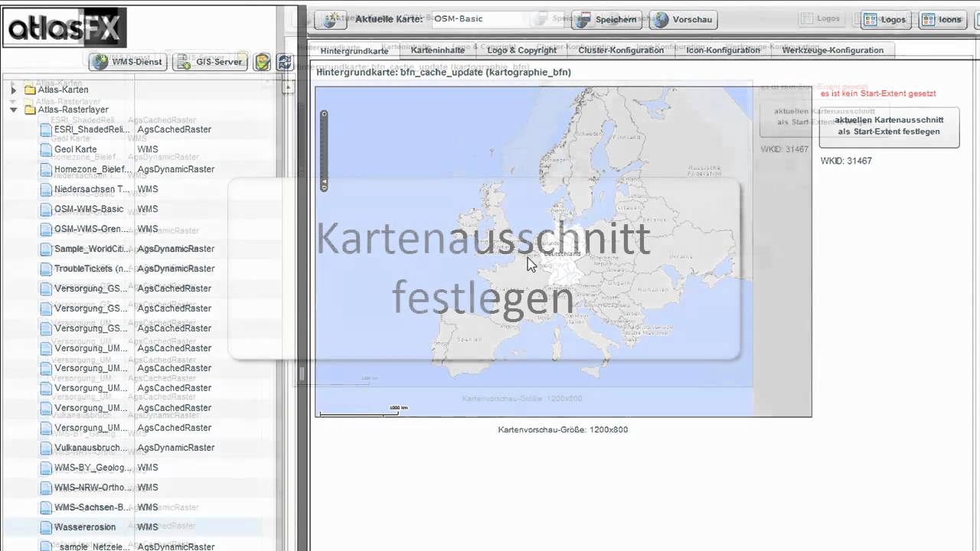980x551 pixels.
Task: Click the layer icon of Homezone_Bielef row
Action: point(46,169)
